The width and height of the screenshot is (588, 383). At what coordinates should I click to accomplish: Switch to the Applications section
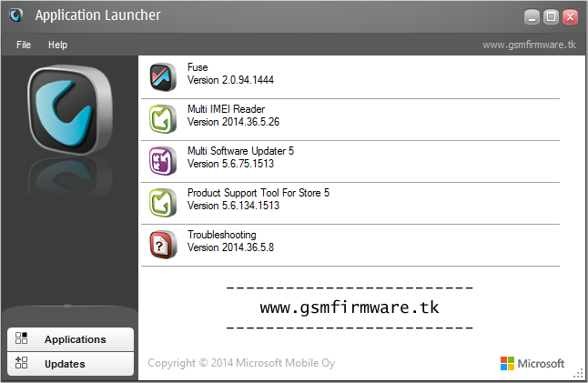tap(70, 339)
